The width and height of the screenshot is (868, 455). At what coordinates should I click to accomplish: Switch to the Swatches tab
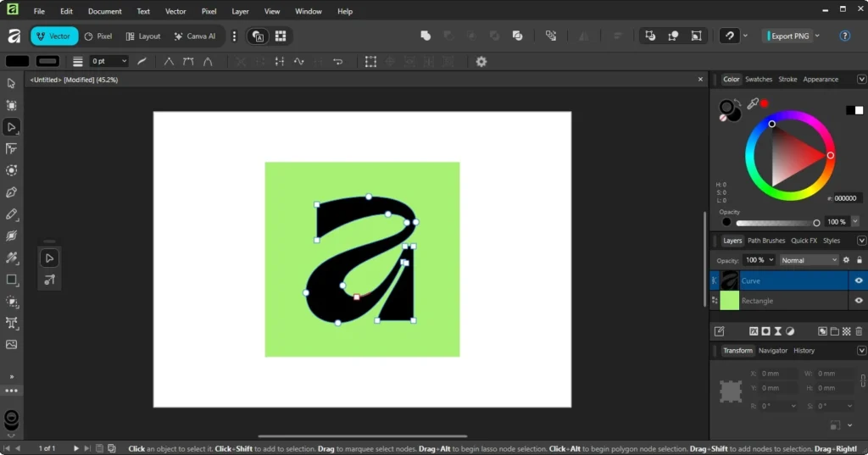click(759, 79)
